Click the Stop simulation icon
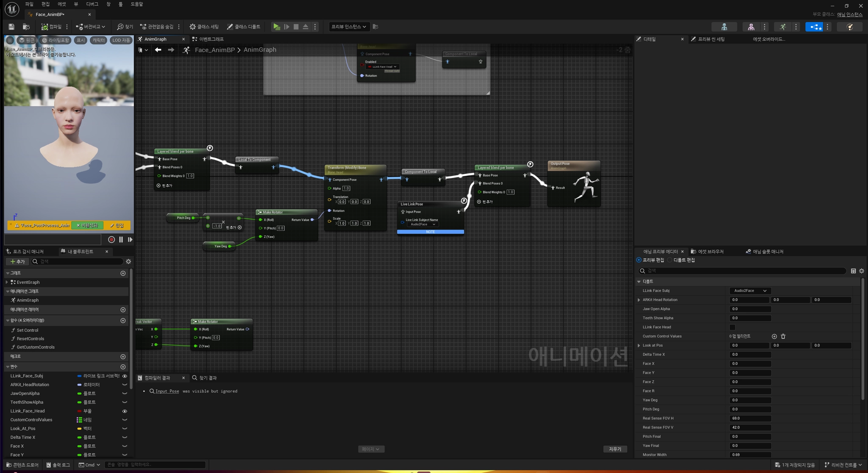Viewport: 868px width, 473px height. tap(296, 27)
